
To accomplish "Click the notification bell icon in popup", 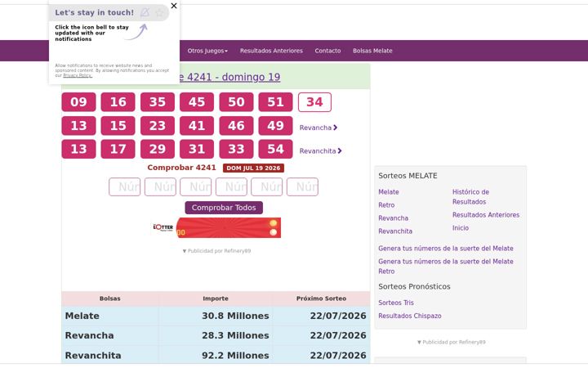I will point(145,12).
